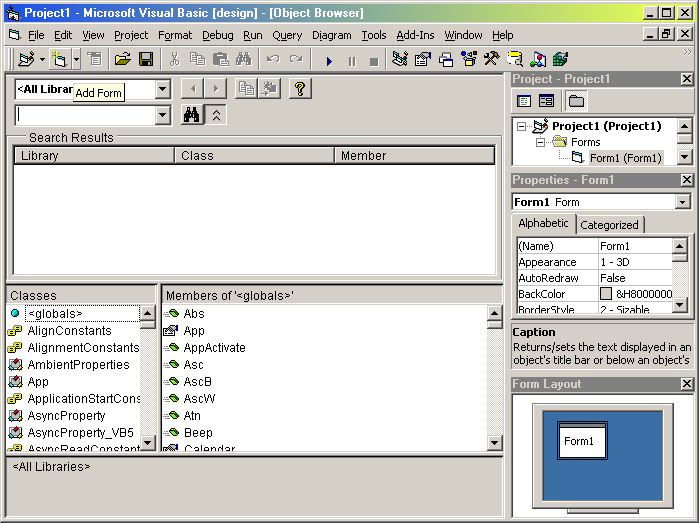Start the program with the Run arrow
Image resolution: width=699 pixels, height=523 pixels.
coord(329,61)
